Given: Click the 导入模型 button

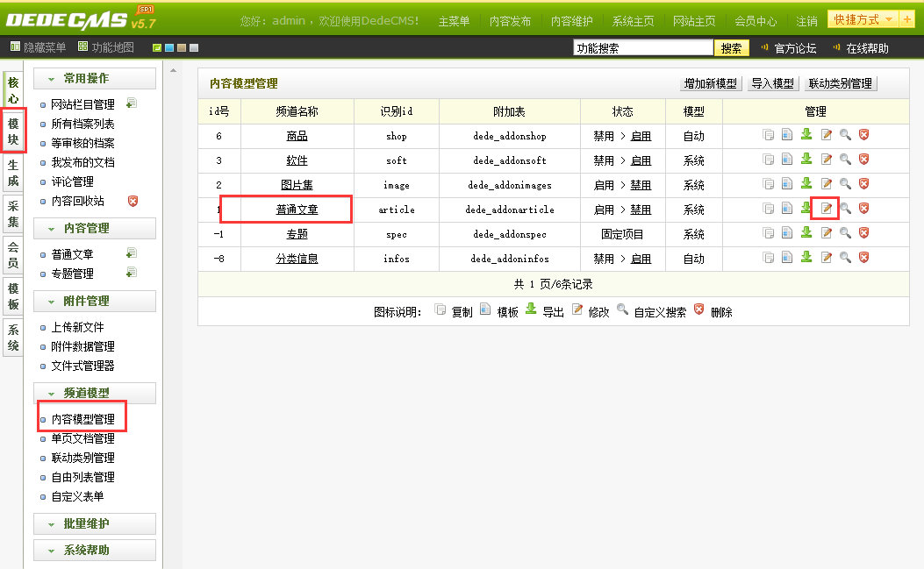Looking at the screenshot, I should click(772, 83).
